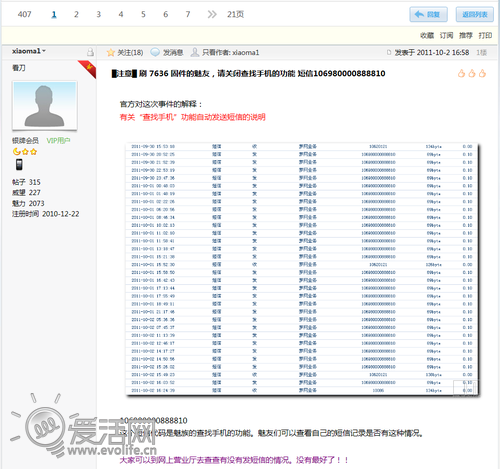Click the 推荐 recommend link
The height and width of the screenshot is (469, 500).
466,35
